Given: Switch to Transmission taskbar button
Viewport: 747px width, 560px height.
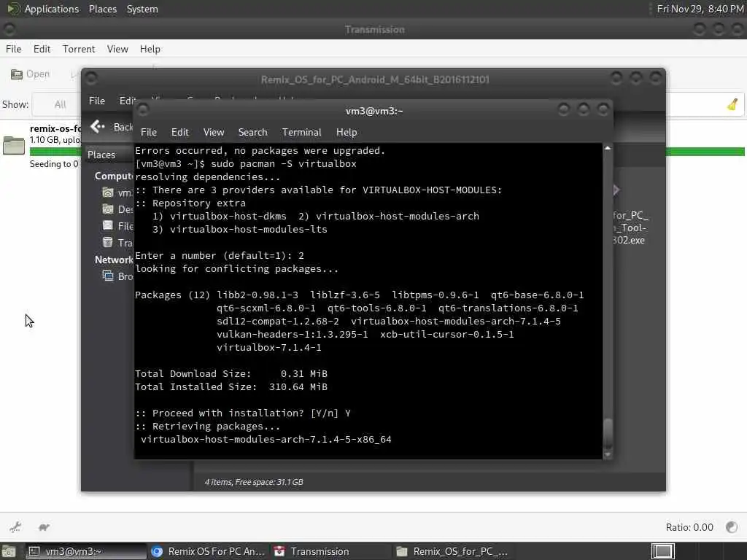Looking at the screenshot, I should [x=330, y=551].
